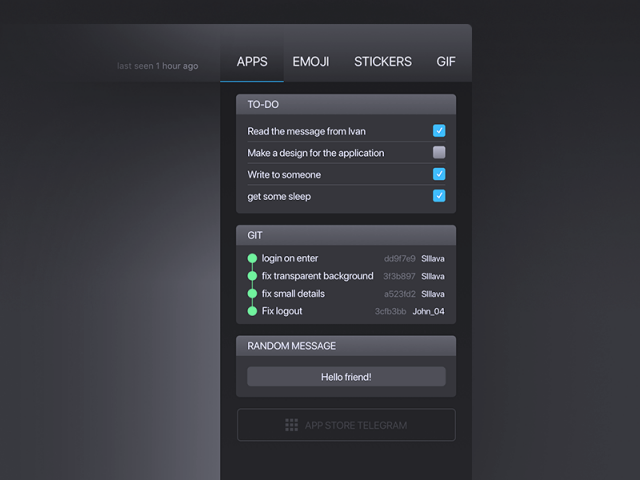
Task: Open App Store Telegram button
Action: point(346,425)
